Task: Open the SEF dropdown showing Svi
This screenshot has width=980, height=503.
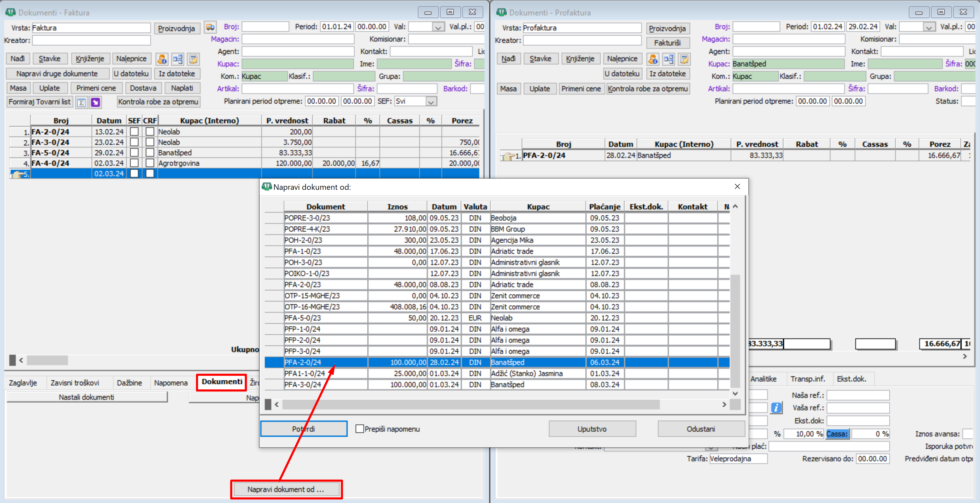Action: click(431, 102)
